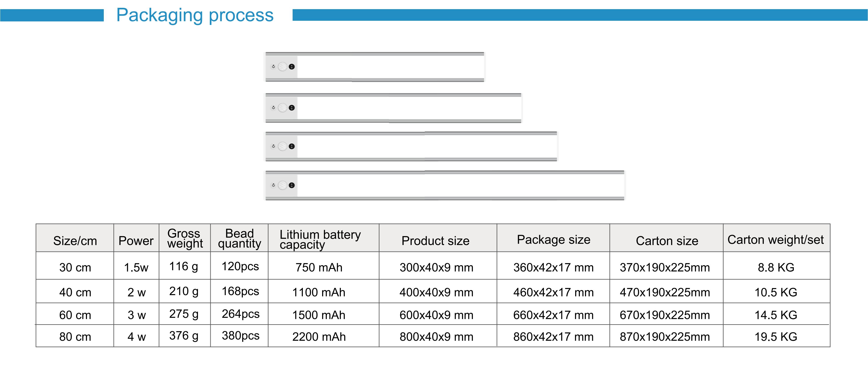
Task: Select the sensor dome on the longest light bar
Action: click(282, 185)
